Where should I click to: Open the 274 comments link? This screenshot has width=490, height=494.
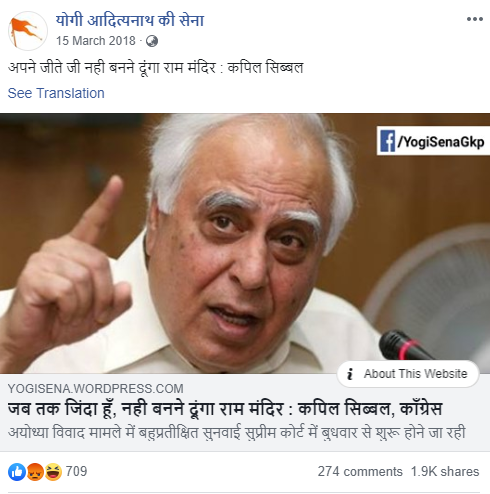click(360, 472)
